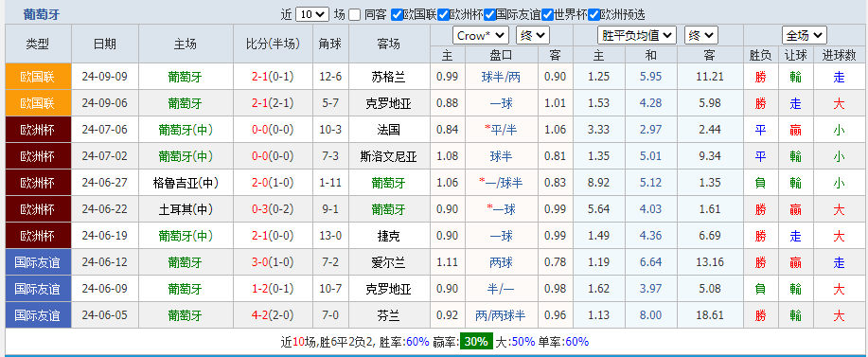Screen dimensions: 868x357
Task: Click draw odds 6.64 in 爱尔兰 row
Action: coord(651,262)
